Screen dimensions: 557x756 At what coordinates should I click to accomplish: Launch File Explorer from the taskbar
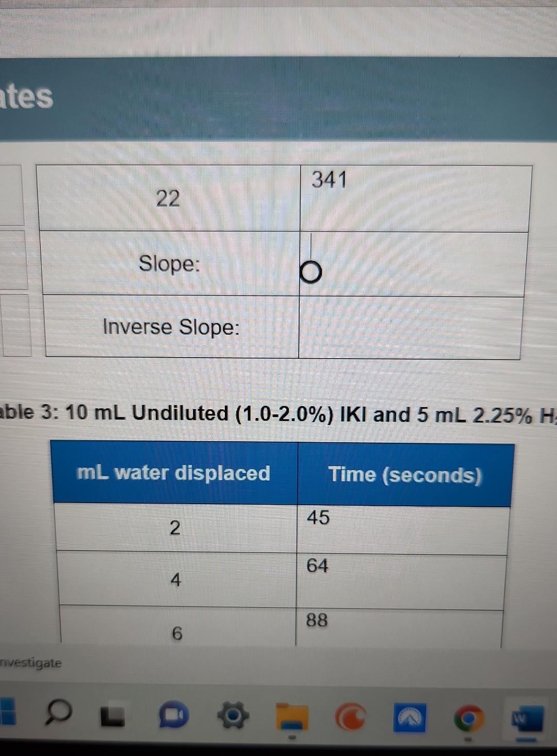click(x=292, y=715)
